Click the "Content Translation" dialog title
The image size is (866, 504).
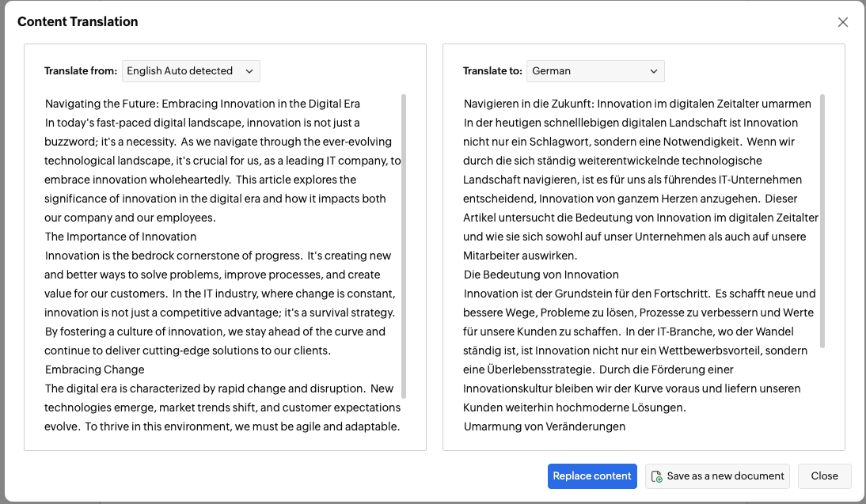coord(78,22)
